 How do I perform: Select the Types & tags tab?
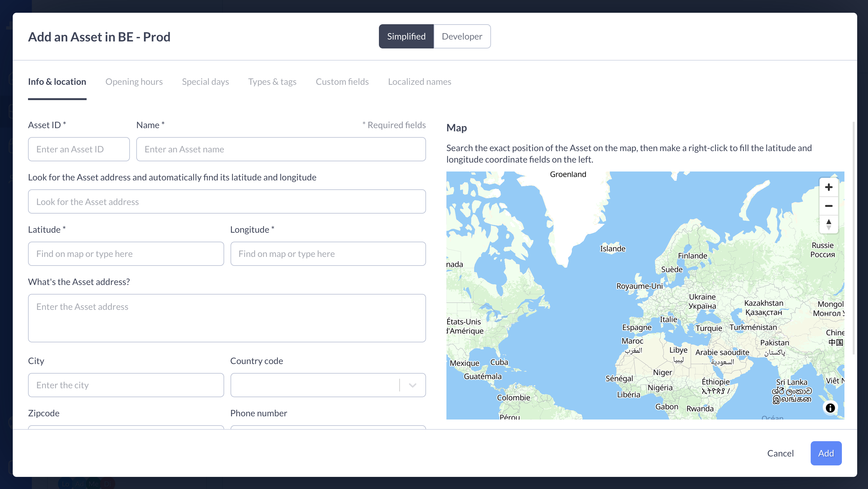pyautogui.click(x=272, y=82)
